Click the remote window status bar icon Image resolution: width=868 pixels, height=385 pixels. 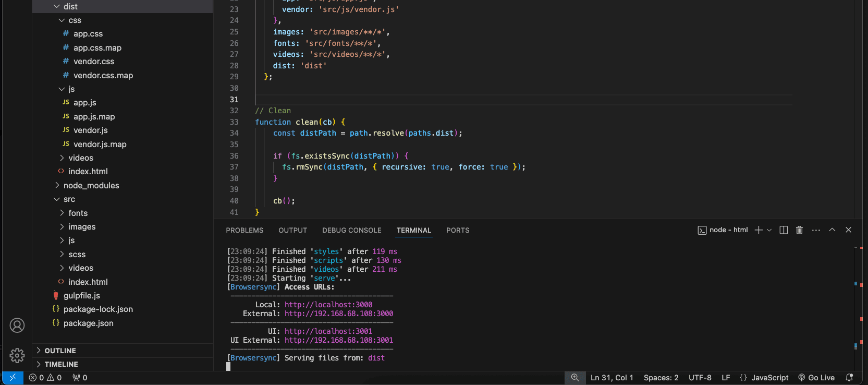point(13,378)
